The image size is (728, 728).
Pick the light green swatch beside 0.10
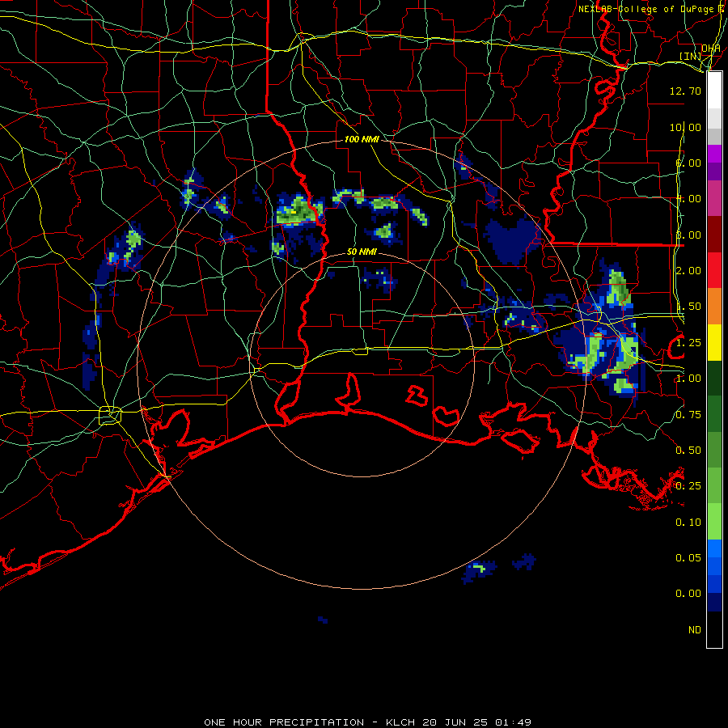click(714, 522)
